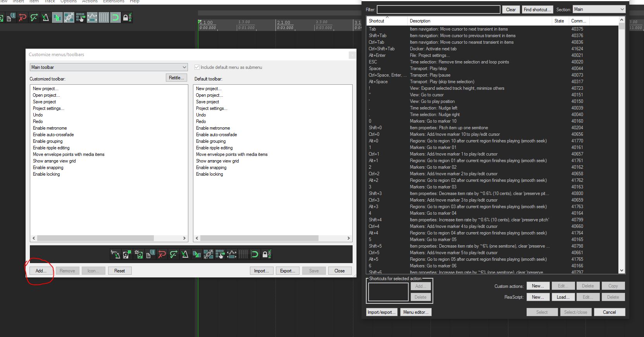Click the Reset button
The image size is (644, 337).
119,271
